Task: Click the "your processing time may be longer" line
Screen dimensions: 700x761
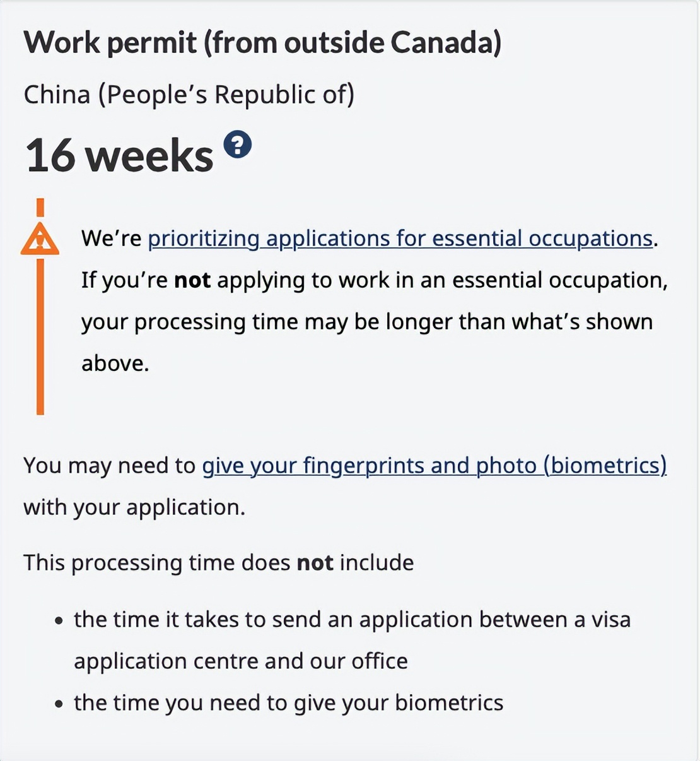Action: 366,322
